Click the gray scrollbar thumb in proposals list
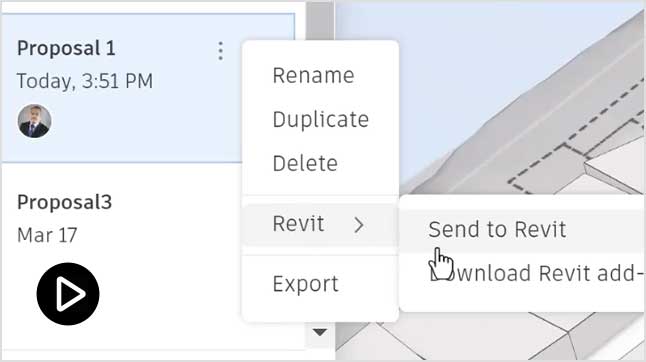646x362 pixels. click(x=320, y=21)
